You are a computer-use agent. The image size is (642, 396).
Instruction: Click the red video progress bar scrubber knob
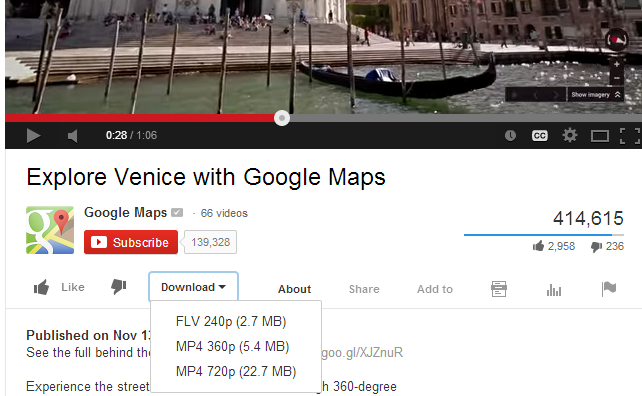pyautogui.click(x=282, y=118)
